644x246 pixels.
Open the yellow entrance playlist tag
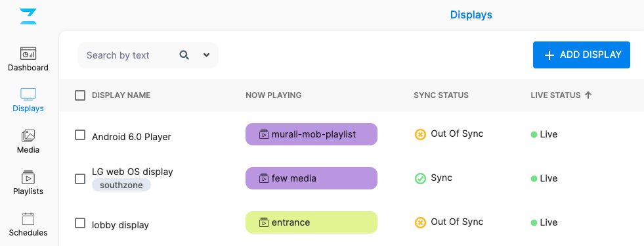coord(311,222)
